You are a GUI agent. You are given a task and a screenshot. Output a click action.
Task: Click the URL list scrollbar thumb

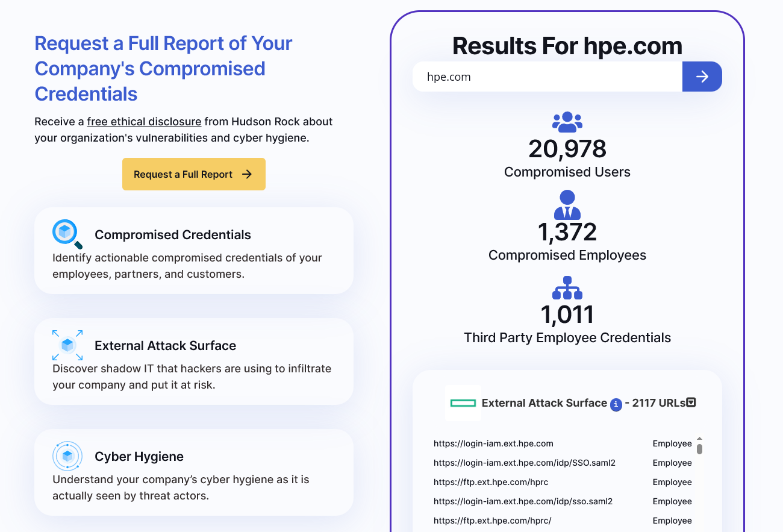(x=699, y=448)
